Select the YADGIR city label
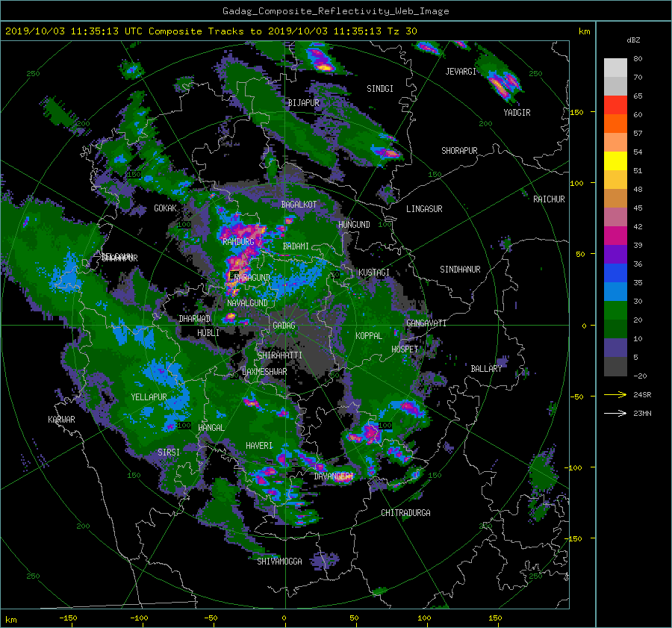The image size is (672, 628). point(517,113)
